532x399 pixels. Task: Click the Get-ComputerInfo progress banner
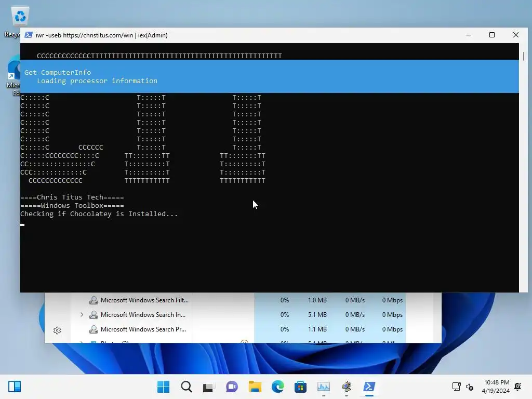270,76
